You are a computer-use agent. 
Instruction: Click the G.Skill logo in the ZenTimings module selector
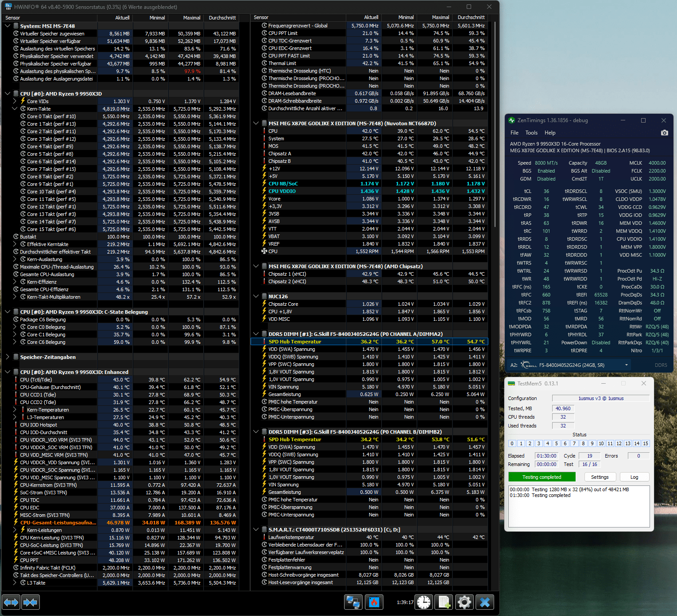pyautogui.click(x=529, y=365)
